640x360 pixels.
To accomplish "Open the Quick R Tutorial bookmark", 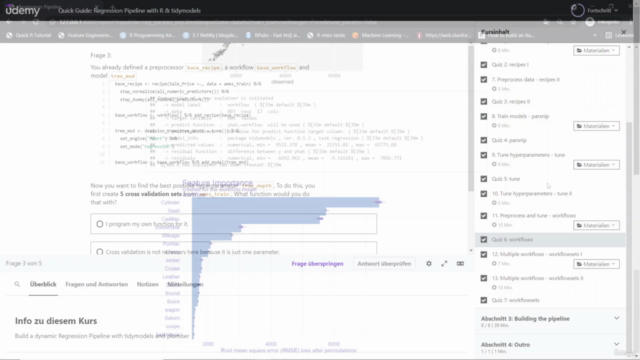I will tap(29, 35).
